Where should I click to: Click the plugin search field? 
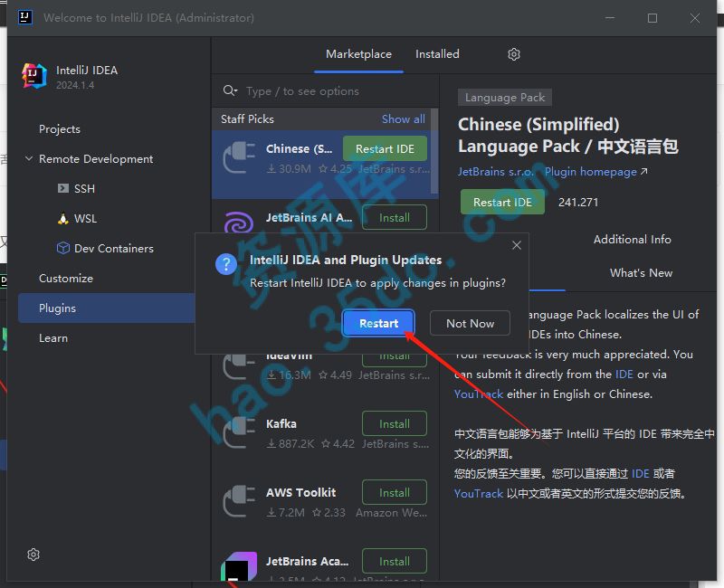(x=326, y=91)
